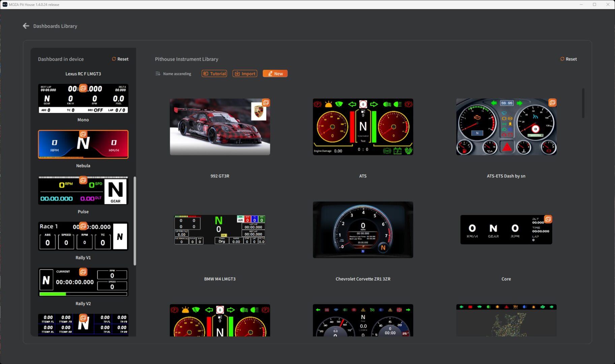
Task: Click the Instrument Library scrollbar
Action: (583, 103)
